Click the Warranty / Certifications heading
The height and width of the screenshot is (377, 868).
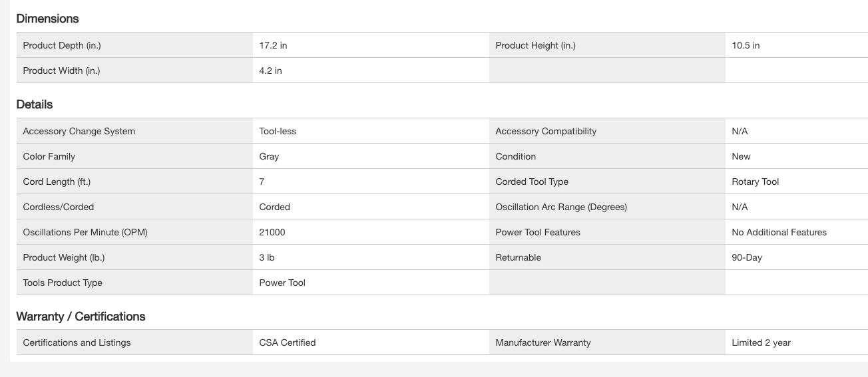81,316
